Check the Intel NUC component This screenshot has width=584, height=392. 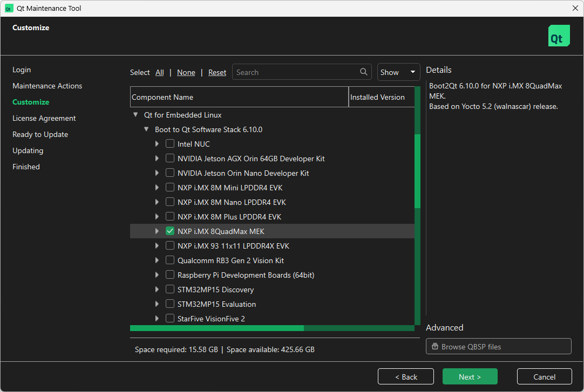click(x=170, y=143)
